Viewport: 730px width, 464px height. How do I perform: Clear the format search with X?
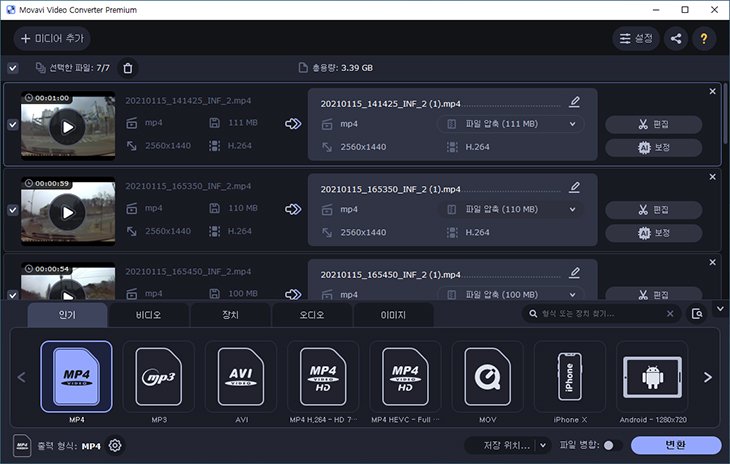pos(670,314)
